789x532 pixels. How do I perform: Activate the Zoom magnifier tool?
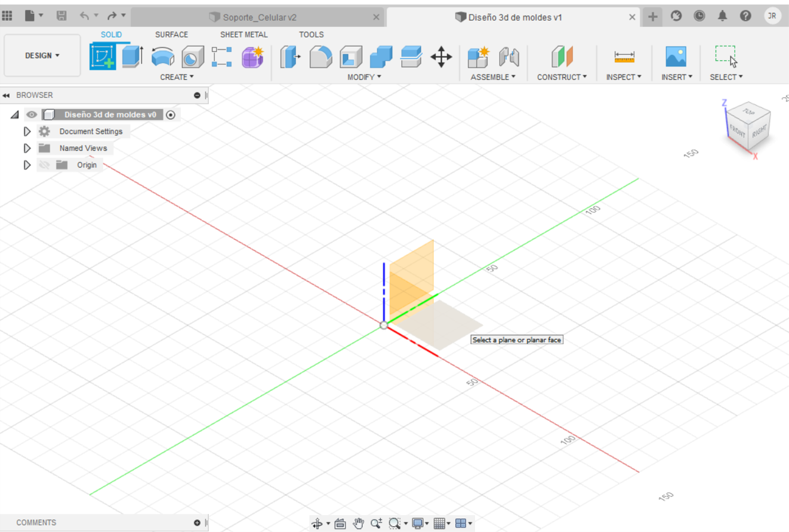[376, 524]
